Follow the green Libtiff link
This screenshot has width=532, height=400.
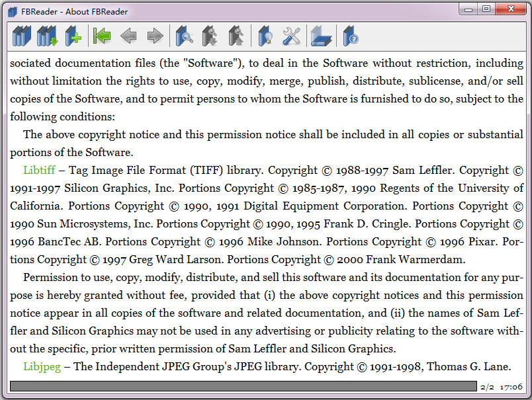pos(39,170)
